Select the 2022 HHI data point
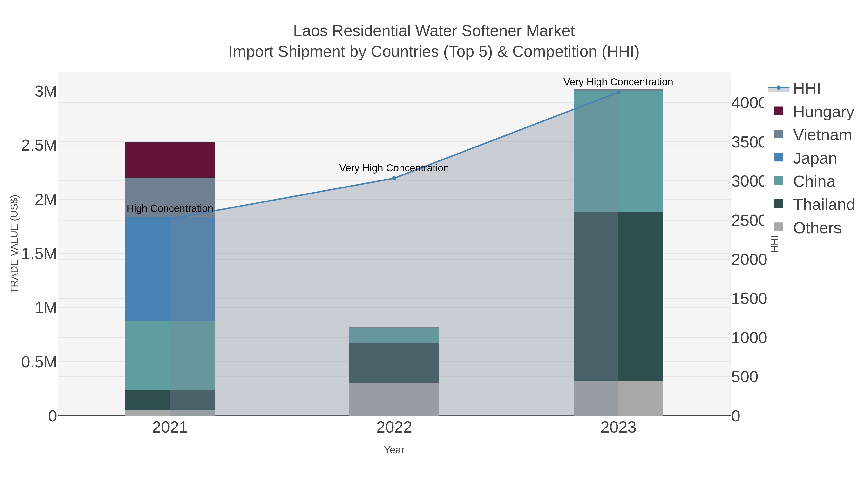This screenshot has width=868, height=488. point(394,178)
